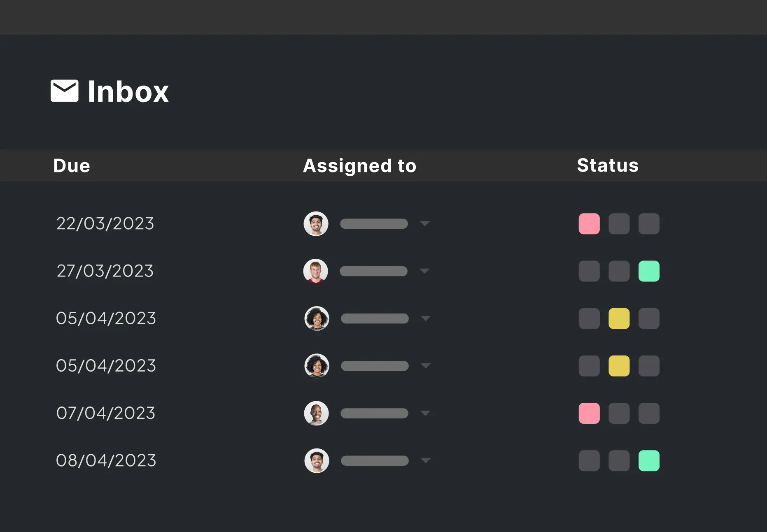Click the Assigned to column header
767x532 pixels.
[359, 166]
